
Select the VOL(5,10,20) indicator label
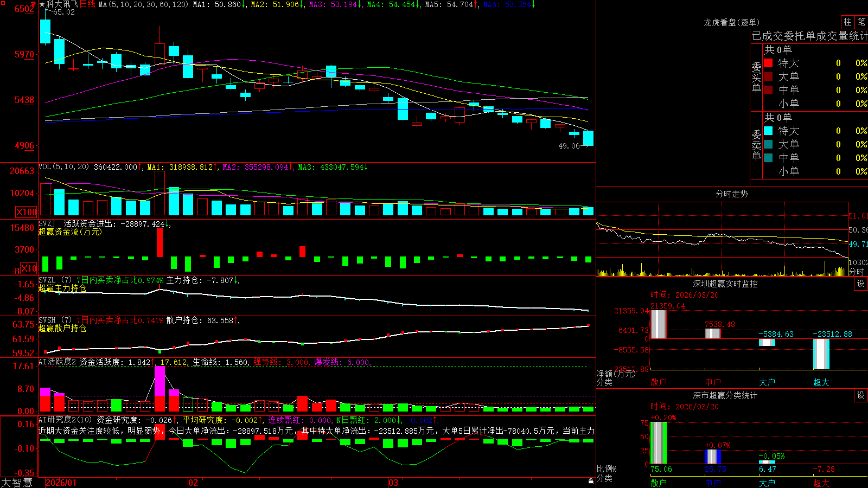[x=63, y=167]
